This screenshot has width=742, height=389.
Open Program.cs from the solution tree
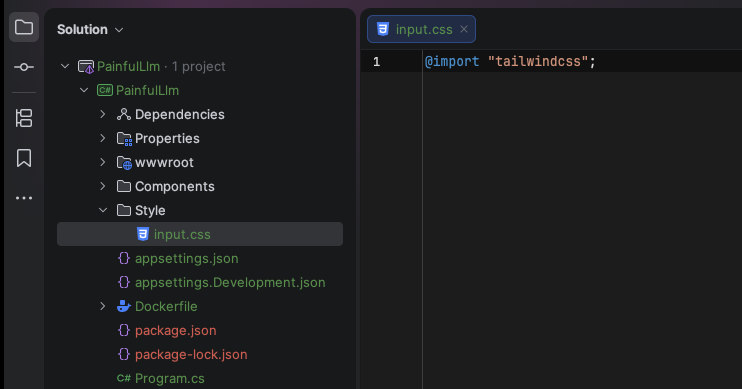click(170, 379)
